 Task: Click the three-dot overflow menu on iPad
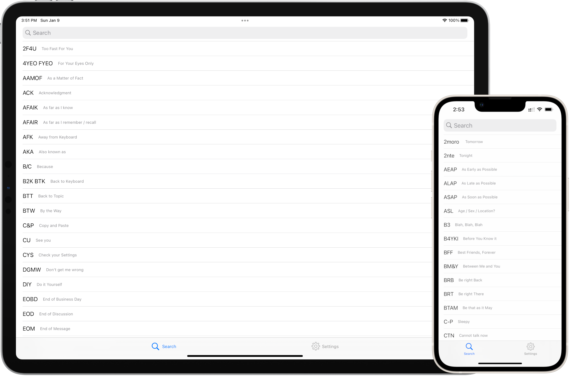245,21
